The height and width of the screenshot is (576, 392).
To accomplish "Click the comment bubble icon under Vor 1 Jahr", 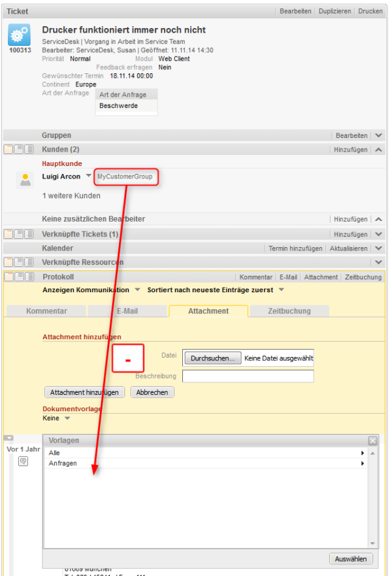I will [23, 462].
